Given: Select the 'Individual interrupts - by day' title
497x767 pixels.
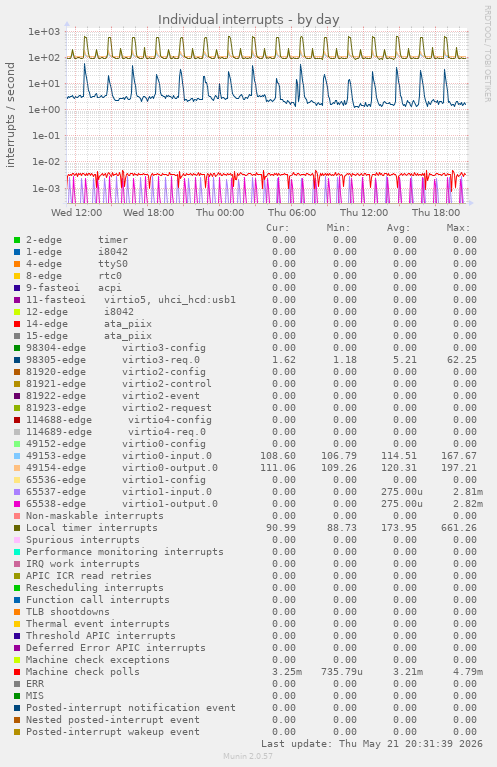Looking at the screenshot, I should (248, 20).
